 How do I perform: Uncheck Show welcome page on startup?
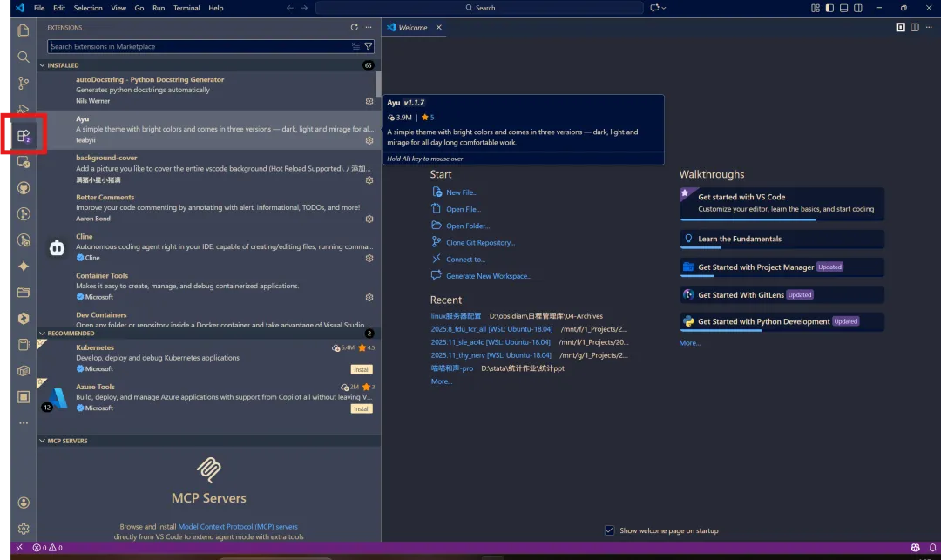[610, 530]
